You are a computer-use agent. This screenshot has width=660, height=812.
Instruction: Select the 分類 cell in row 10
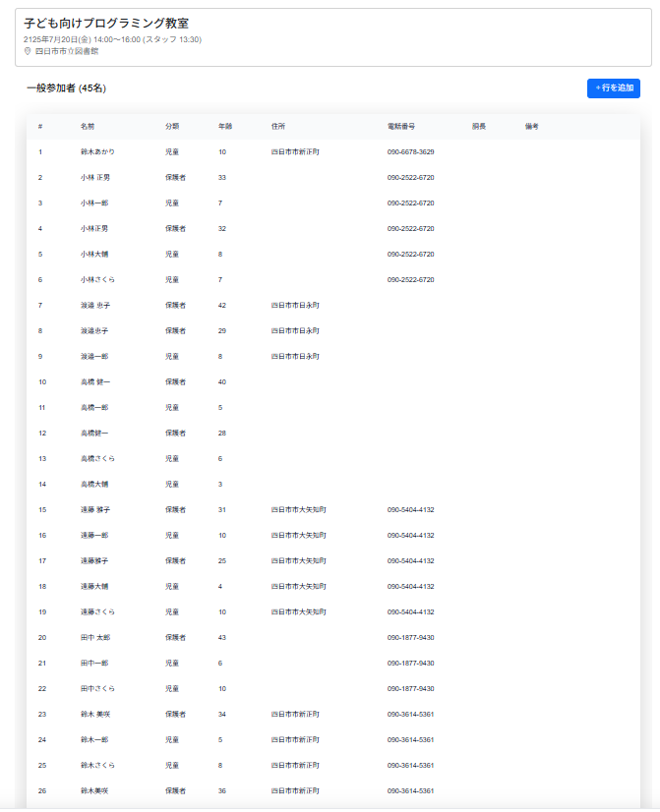point(175,382)
